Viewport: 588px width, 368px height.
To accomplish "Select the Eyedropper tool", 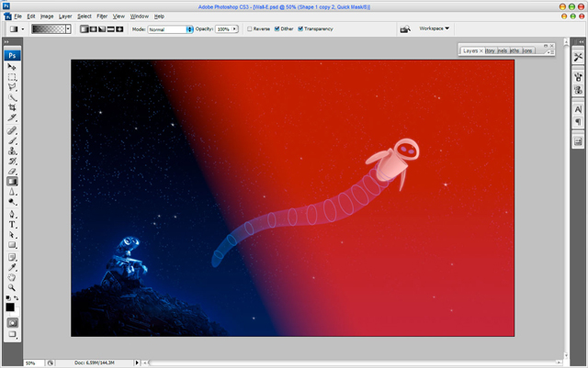I will [12, 268].
